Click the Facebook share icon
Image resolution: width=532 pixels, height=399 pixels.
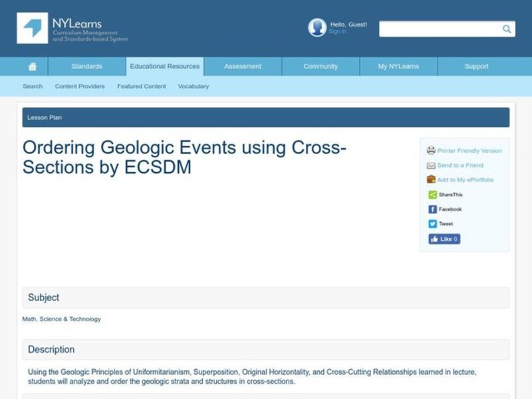tap(432, 208)
